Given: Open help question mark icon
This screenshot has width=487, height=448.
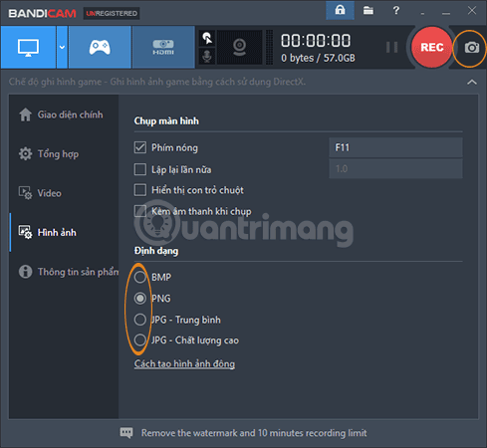Looking at the screenshot, I should click(x=396, y=11).
